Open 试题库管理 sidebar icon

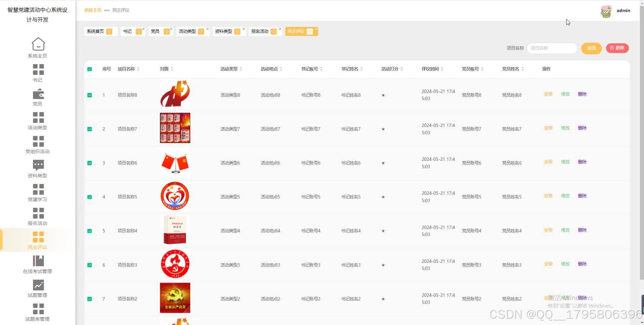[x=38, y=309]
